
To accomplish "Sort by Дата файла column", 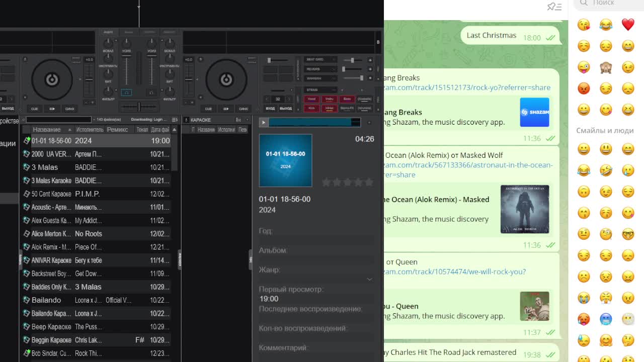I will 160,129.
